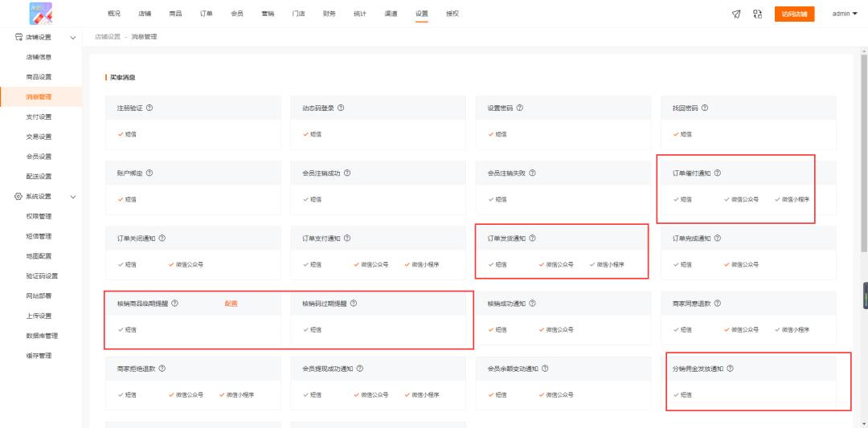Image resolution: width=868 pixels, height=428 pixels.
Task: Open the 营销 top menu
Action: click(x=268, y=14)
